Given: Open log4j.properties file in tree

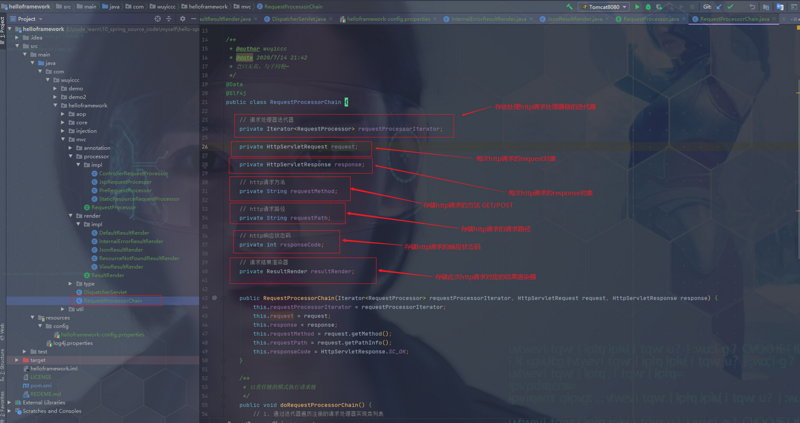Looking at the screenshot, I should click(x=72, y=343).
